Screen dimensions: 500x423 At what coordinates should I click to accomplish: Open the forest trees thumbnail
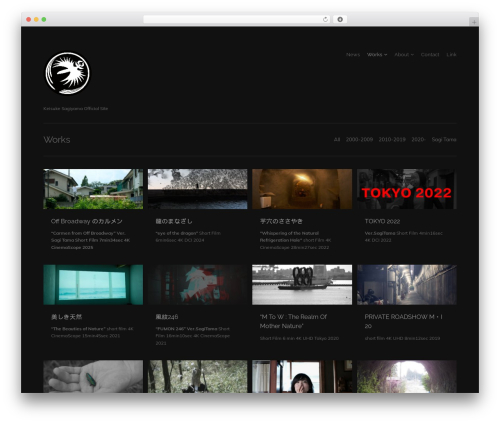(x=198, y=376)
